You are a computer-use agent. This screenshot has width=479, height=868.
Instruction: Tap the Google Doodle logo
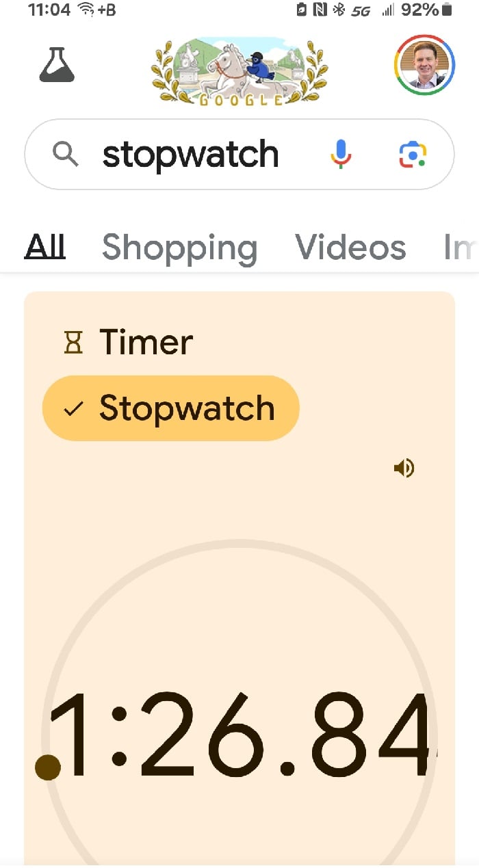coord(239,70)
